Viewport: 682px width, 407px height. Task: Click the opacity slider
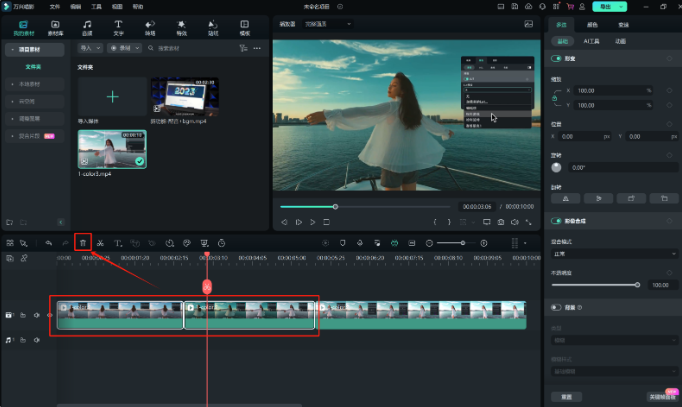tap(595, 285)
